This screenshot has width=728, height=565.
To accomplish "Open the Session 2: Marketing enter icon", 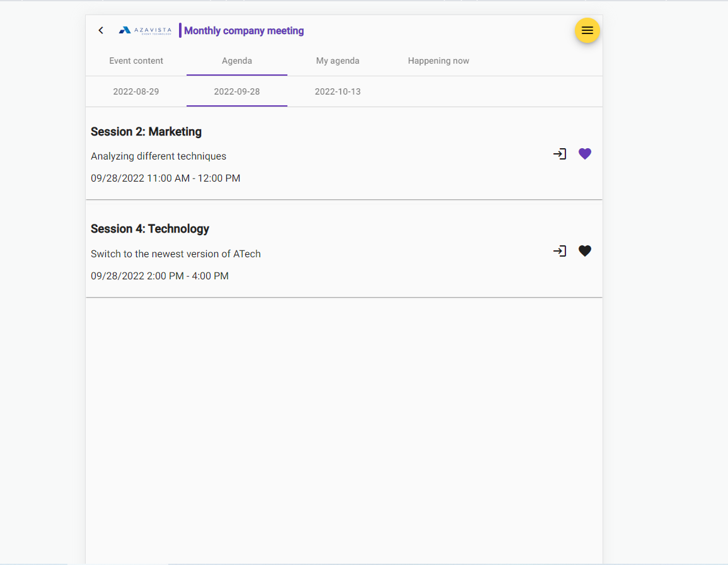I will [560, 154].
